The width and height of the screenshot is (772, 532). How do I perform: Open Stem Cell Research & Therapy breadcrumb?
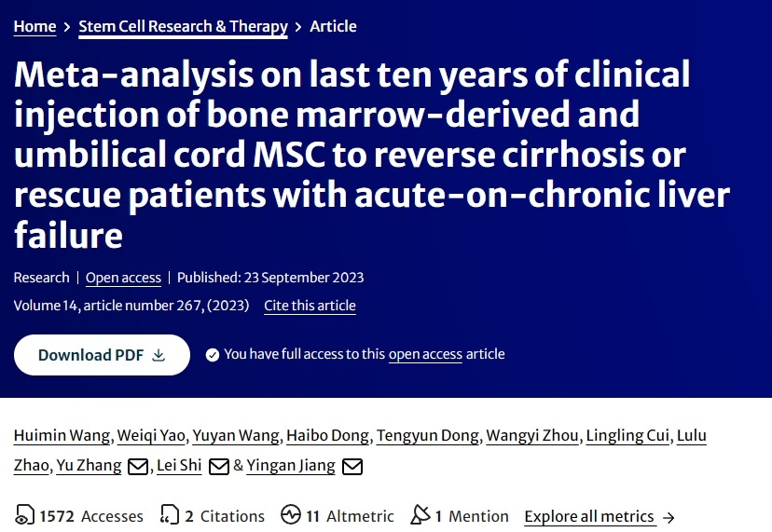183,26
